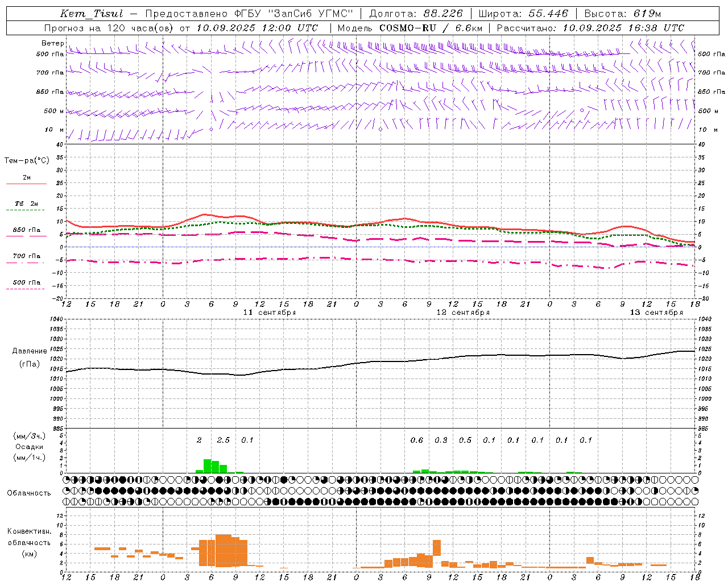Select the model name COSMO-RU / 6.6км
Viewport: 728px width, 582px height.
click(x=431, y=28)
